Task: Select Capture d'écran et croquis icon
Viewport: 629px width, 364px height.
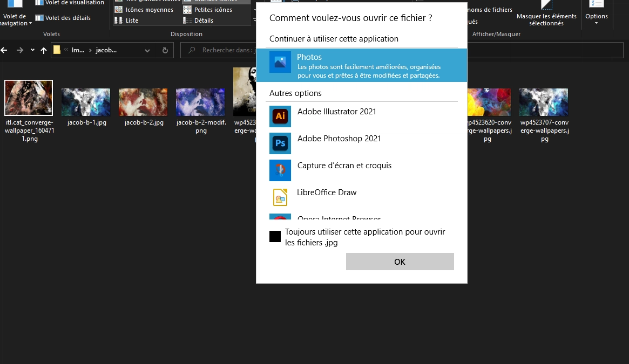Action: [x=280, y=170]
